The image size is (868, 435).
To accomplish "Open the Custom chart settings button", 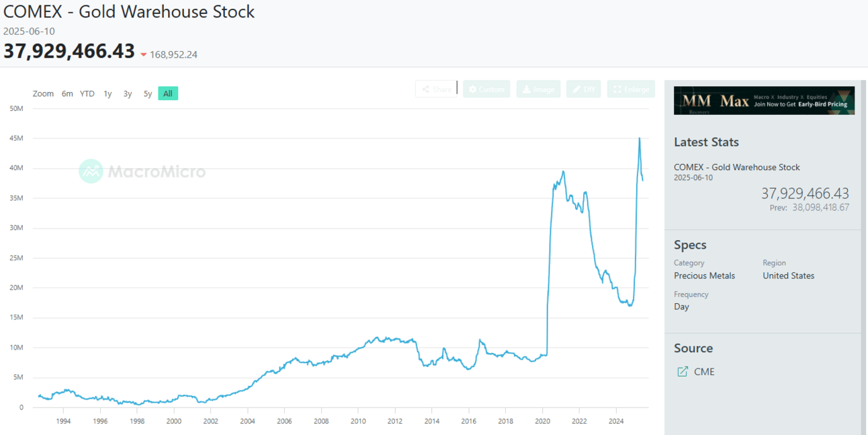I will click(486, 89).
